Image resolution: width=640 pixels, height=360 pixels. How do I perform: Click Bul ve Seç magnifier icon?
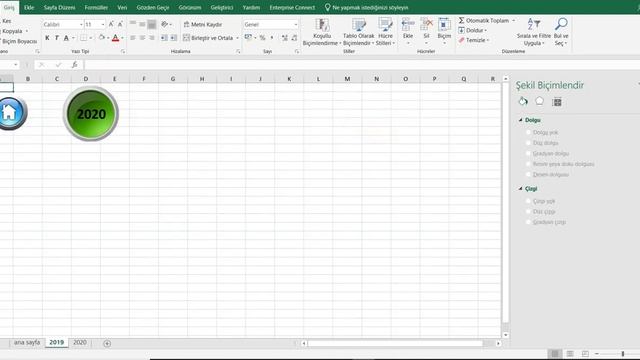pos(561,24)
